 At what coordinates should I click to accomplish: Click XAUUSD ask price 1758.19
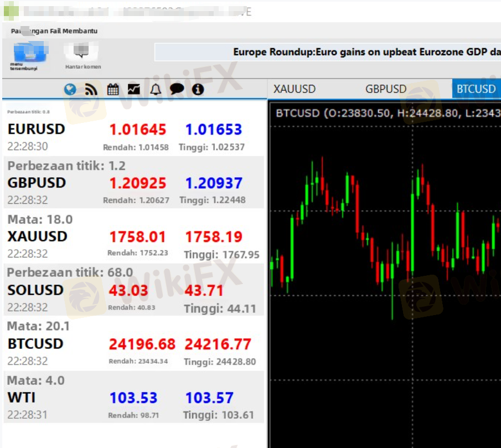point(214,237)
